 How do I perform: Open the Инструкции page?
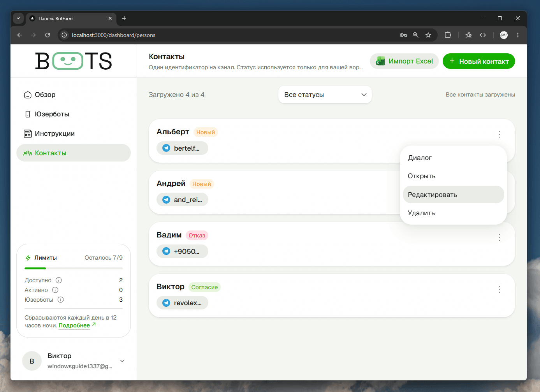[x=74, y=134]
